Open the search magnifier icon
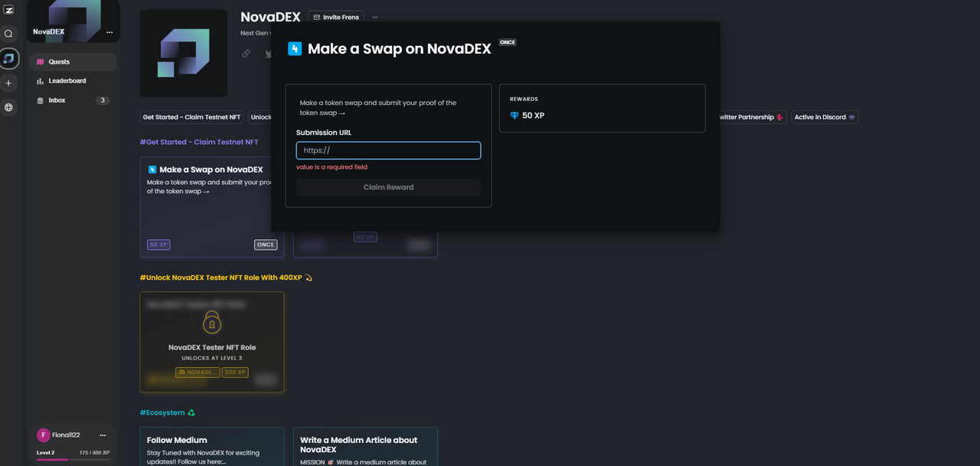Viewport: 980px width, 466px height. pos(8,34)
